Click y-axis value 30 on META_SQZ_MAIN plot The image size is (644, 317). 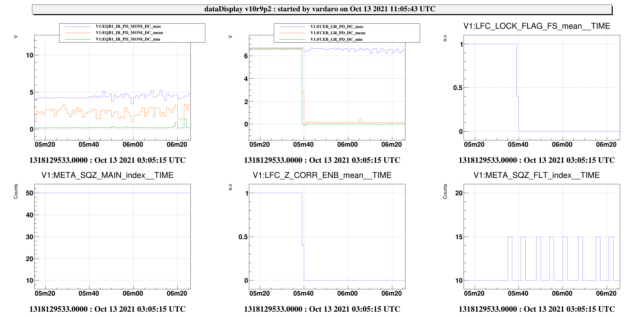click(29, 237)
